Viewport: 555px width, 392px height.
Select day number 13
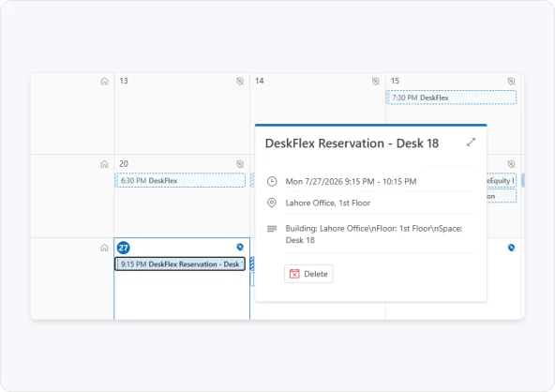pos(124,81)
